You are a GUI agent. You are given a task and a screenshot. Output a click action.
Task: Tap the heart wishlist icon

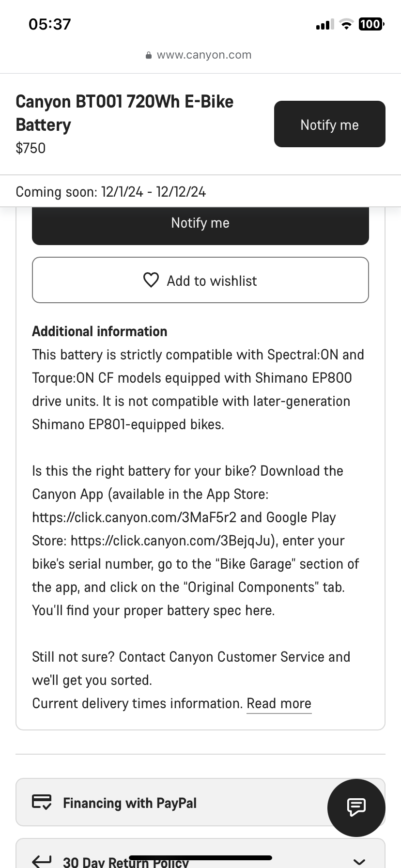(x=151, y=280)
